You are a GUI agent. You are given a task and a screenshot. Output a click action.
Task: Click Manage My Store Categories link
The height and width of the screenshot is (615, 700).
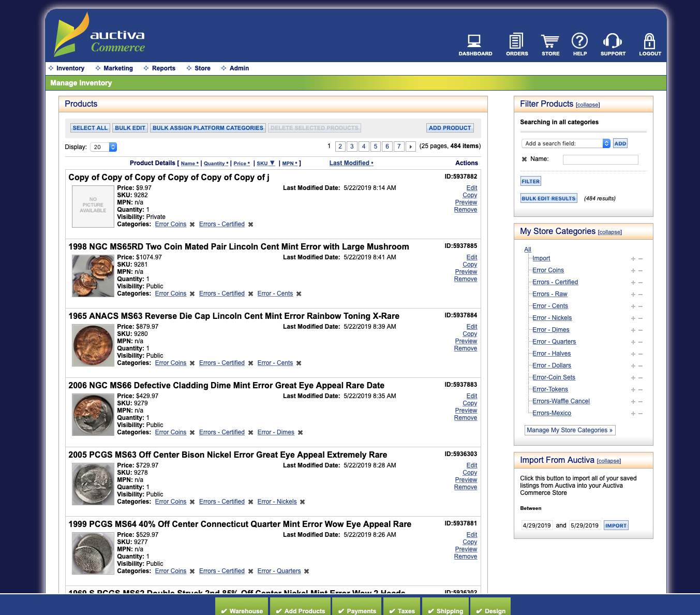tap(570, 430)
